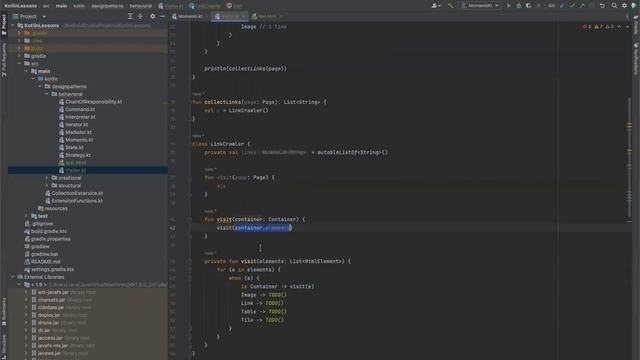The image size is (640, 360).
Task: Switch to the selected Visitor.kt editor tab
Action: (x=230, y=16)
